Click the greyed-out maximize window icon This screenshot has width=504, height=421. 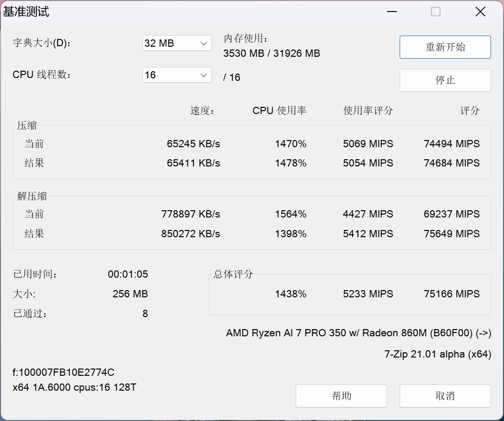(436, 12)
